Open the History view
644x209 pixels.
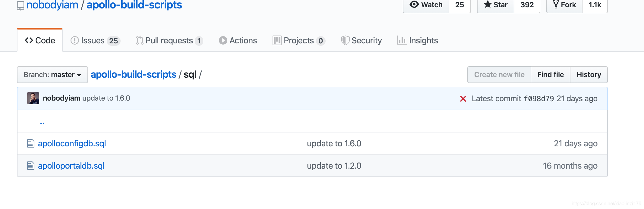[x=589, y=74]
